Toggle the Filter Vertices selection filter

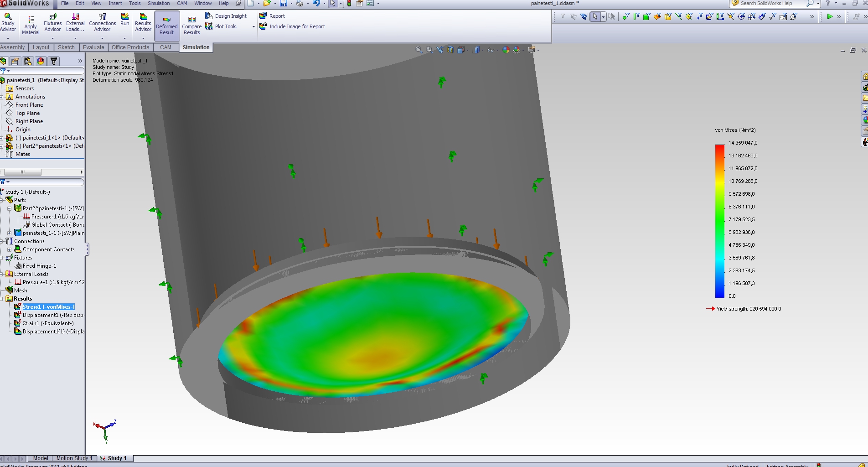(x=626, y=17)
